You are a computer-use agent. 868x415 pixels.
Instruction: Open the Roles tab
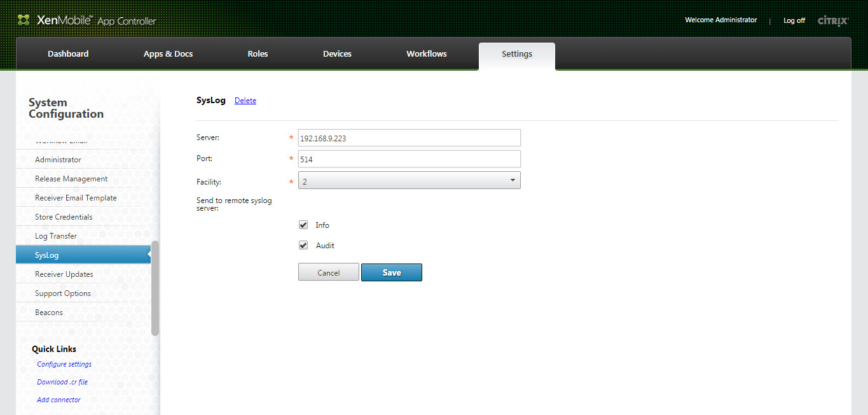pyautogui.click(x=258, y=54)
